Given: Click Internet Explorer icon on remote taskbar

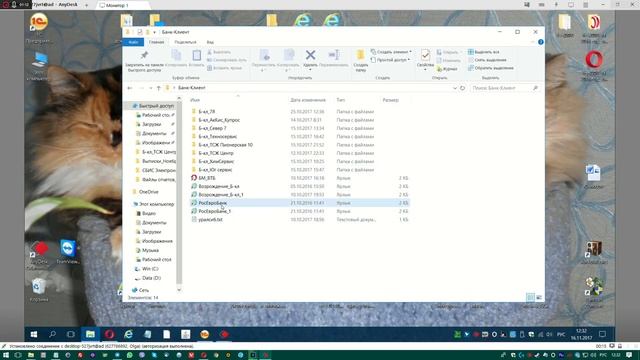Looking at the screenshot, I should click(x=128, y=334).
